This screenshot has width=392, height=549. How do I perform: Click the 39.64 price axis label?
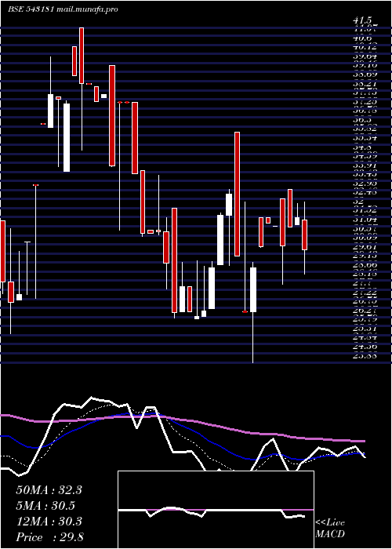click(365, 56)
